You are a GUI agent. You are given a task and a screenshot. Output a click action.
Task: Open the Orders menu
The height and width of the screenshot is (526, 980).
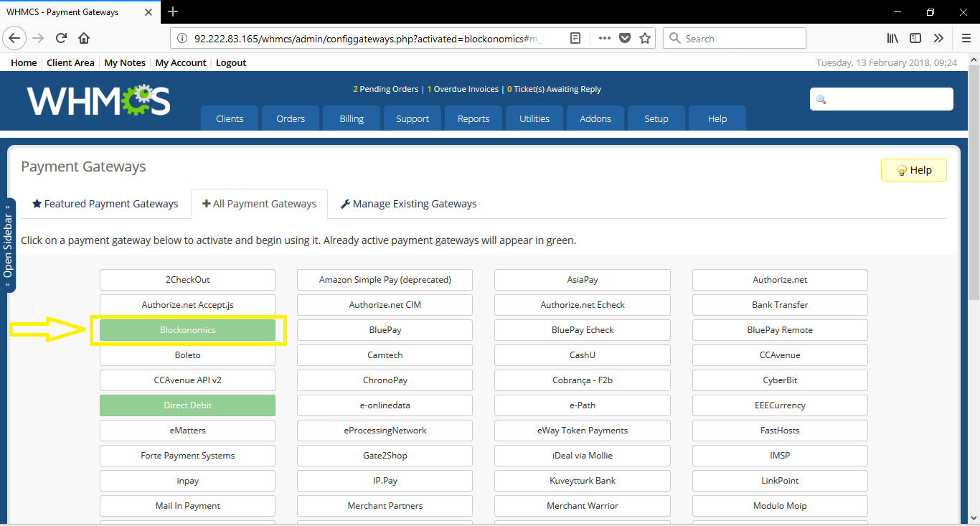click(291, 118)
